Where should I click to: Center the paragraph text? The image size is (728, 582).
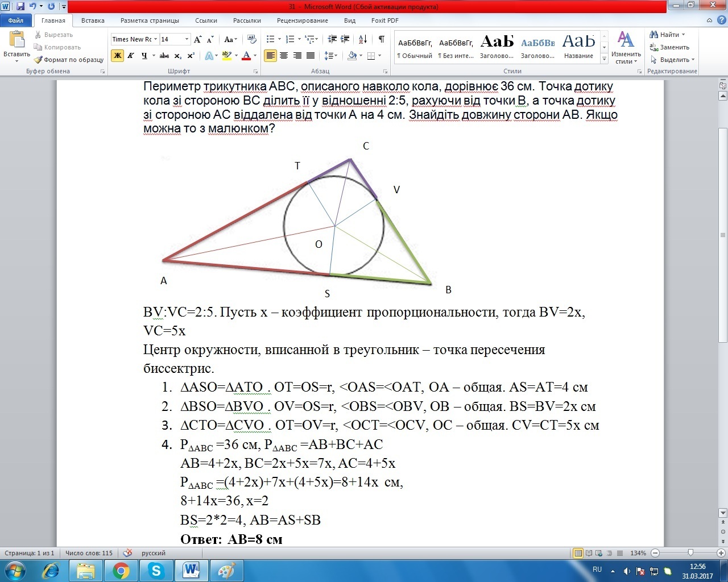click(x=284, y=56)
